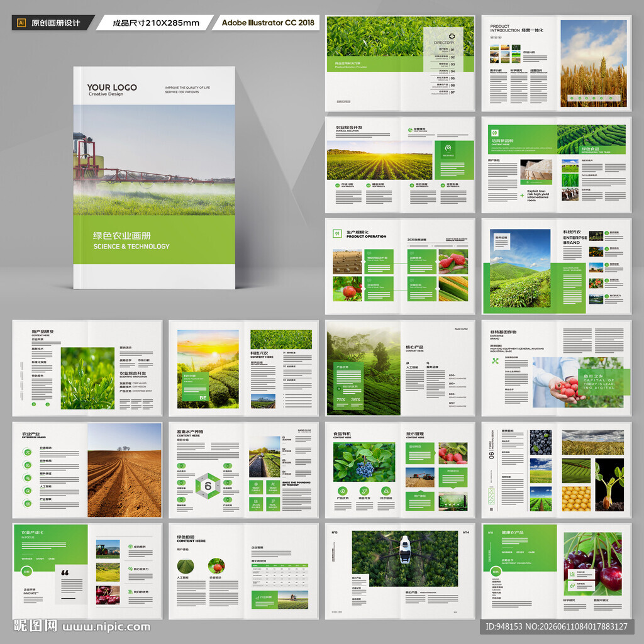Click the round green leaf image
Screen dimensions: 644x644
(186, 567)
